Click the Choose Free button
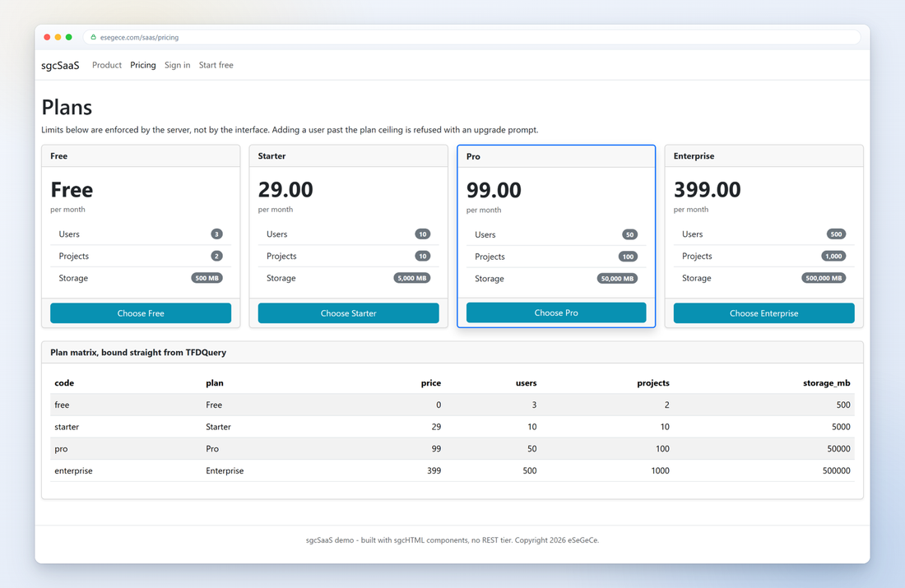905x588 pixels. (x=141, y=313)
